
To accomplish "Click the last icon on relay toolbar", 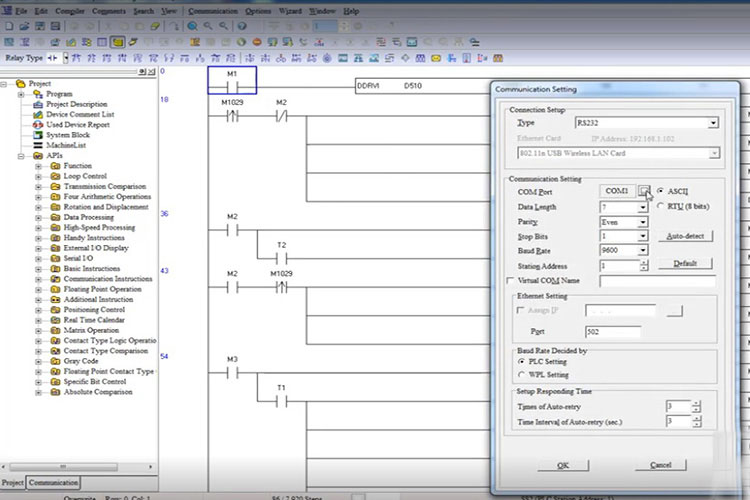I will [x=498, y=58].
